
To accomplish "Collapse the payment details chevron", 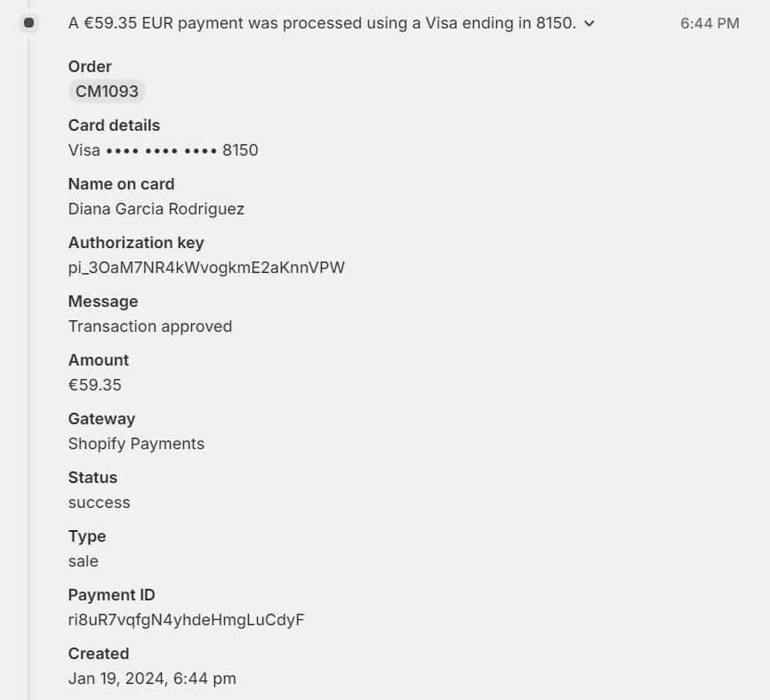I will (x=589, y=24).
